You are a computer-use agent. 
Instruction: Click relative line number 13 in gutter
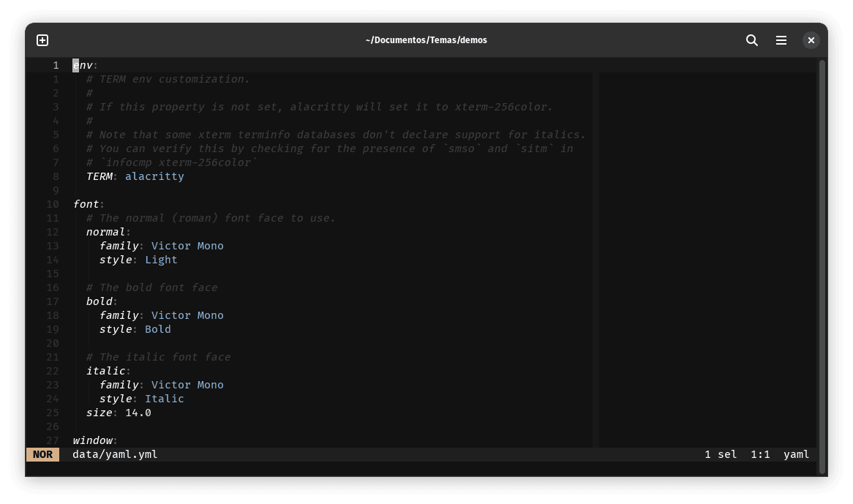52,247
